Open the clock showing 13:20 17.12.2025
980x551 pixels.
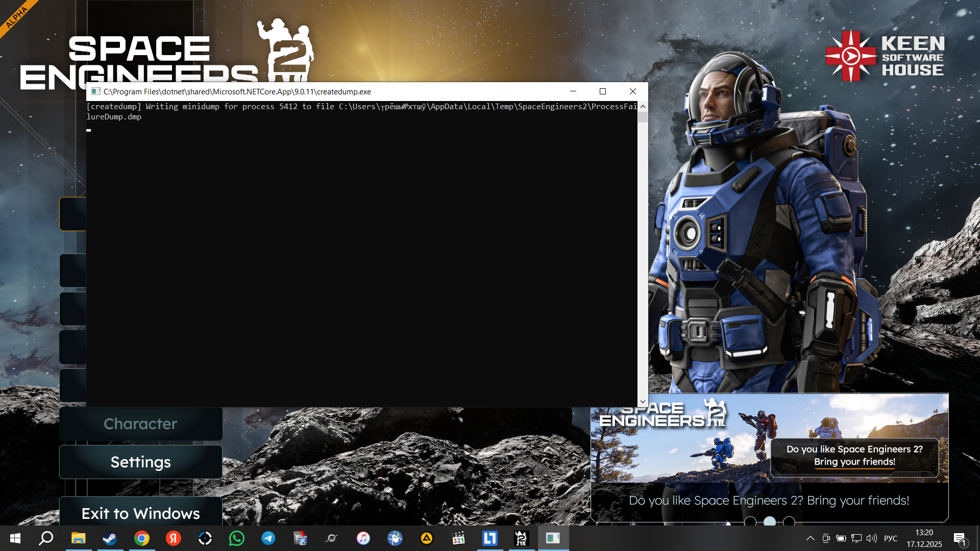[924, 538]
